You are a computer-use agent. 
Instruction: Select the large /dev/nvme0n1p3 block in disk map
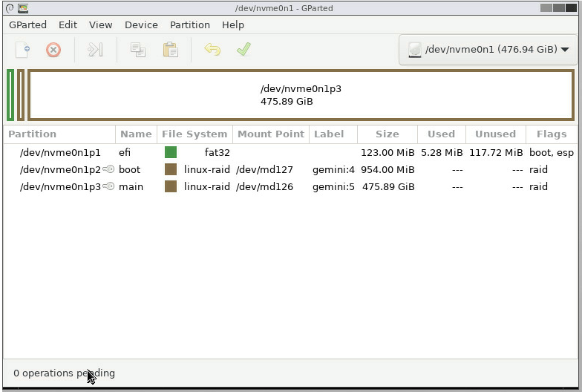(301, 95)
